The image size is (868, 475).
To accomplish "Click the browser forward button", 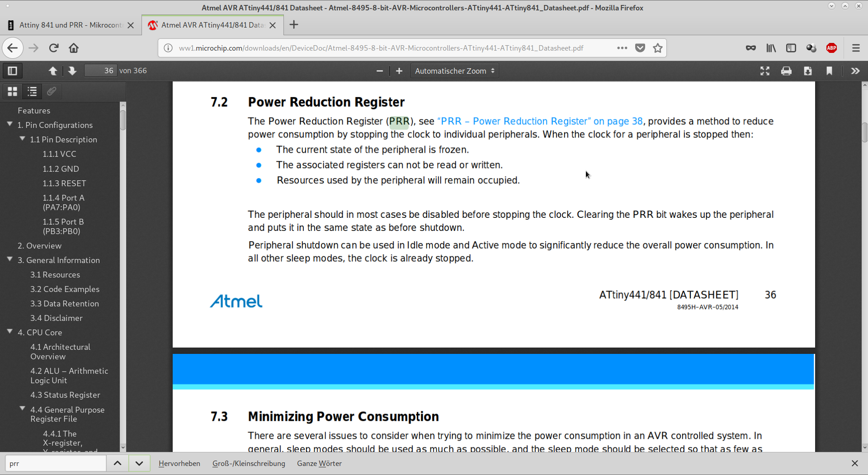I will (x=33, y=48).
